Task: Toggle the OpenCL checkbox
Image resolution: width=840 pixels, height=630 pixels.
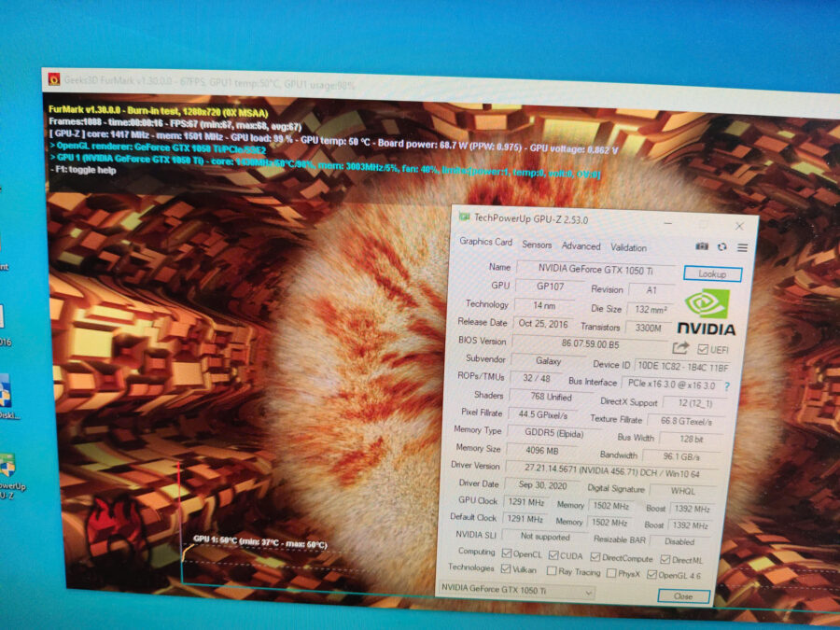Action: pyautogui.click(x=506, y=553)
